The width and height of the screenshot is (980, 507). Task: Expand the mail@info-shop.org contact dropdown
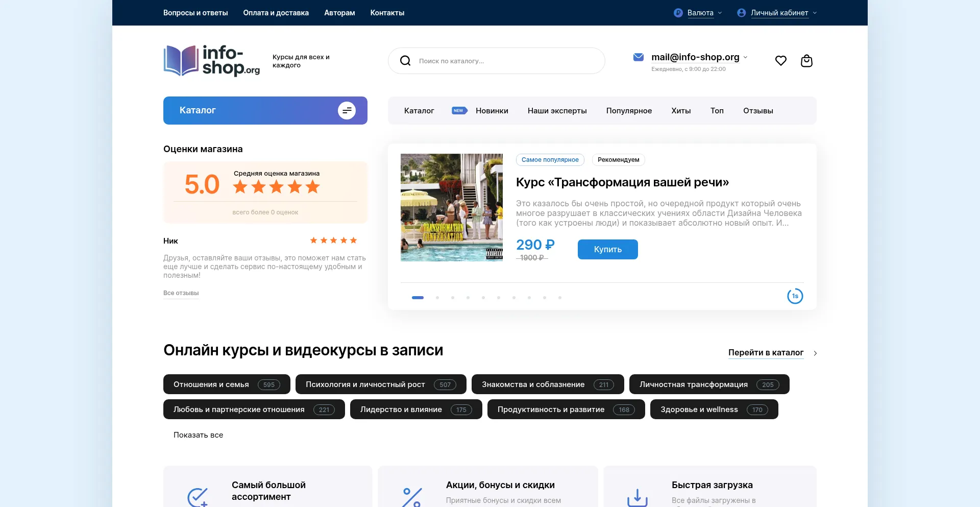pos(745,57)
